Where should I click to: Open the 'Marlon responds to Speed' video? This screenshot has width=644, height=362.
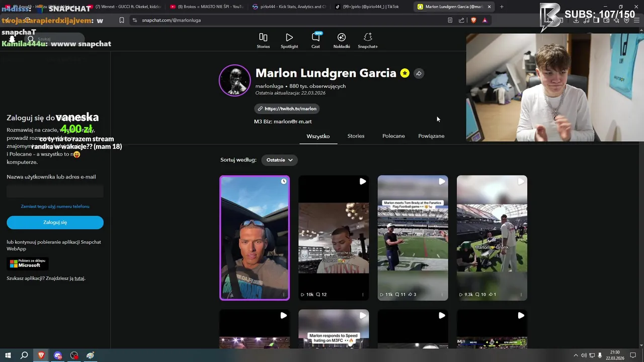tap(334, 329)
